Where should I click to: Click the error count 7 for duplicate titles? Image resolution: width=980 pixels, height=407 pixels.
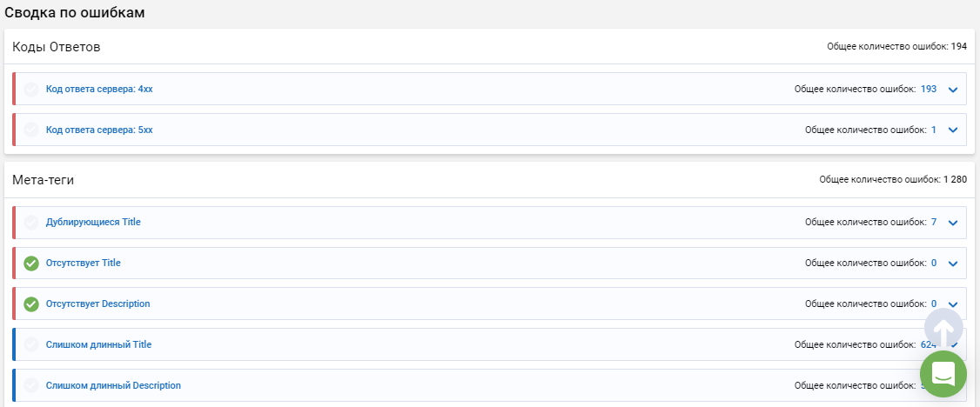pyautogui.click(x=934, y=223)
